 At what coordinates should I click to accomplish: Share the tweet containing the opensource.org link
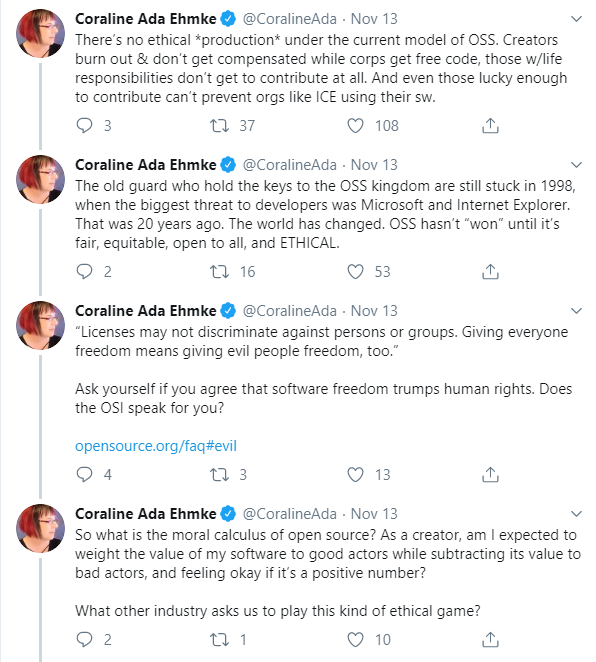[490, 475]
